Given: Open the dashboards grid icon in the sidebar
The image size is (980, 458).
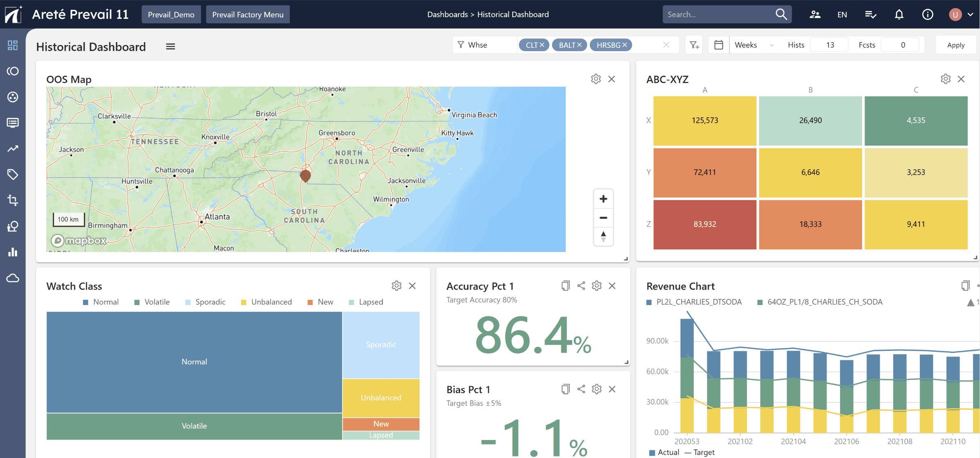Looking at the screenshot, I should [x=12, y=45].
